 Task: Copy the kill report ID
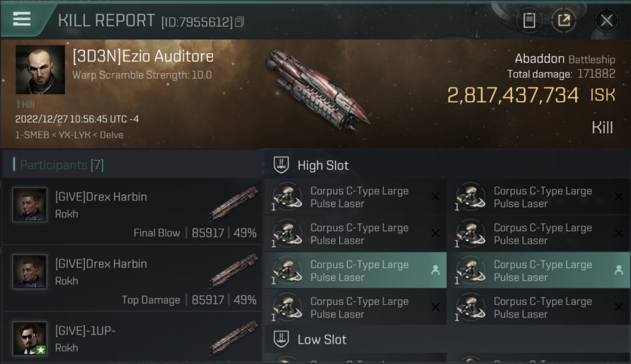click(x=239, y=22)
